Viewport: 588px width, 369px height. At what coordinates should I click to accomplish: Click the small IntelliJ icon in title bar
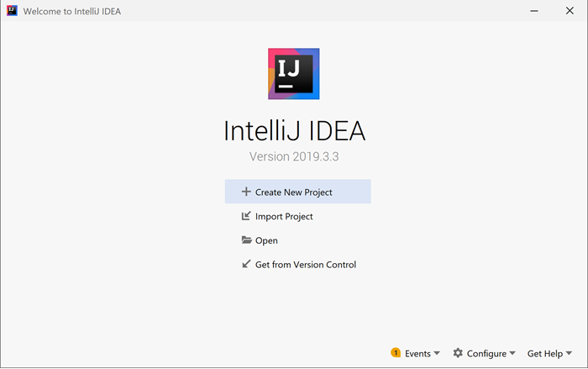click(x=12, y=11)
